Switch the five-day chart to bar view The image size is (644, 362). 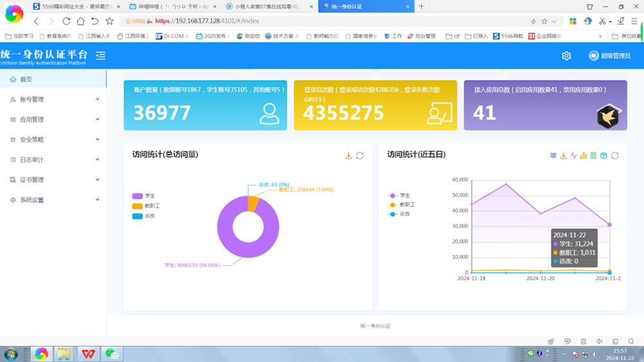pos(583,155)
